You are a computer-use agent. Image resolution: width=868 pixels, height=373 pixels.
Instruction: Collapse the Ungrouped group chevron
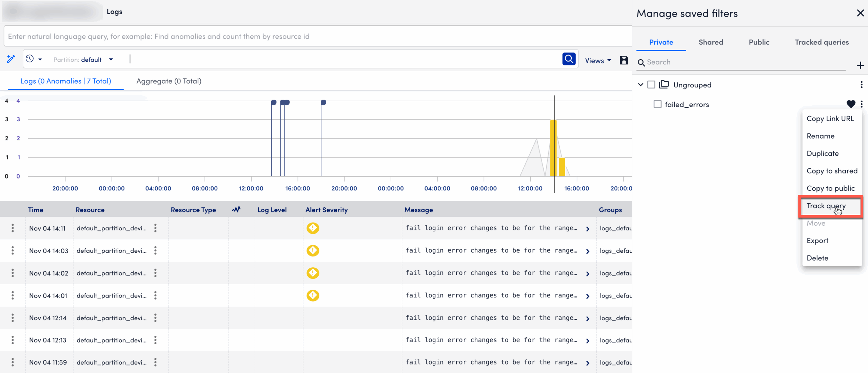(x=640, y=85)
